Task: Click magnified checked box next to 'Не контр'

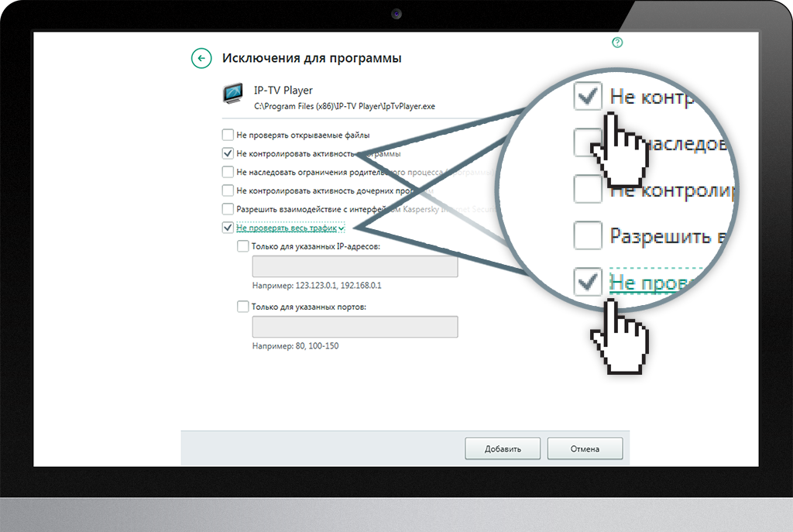Action: tap(589, 96)
